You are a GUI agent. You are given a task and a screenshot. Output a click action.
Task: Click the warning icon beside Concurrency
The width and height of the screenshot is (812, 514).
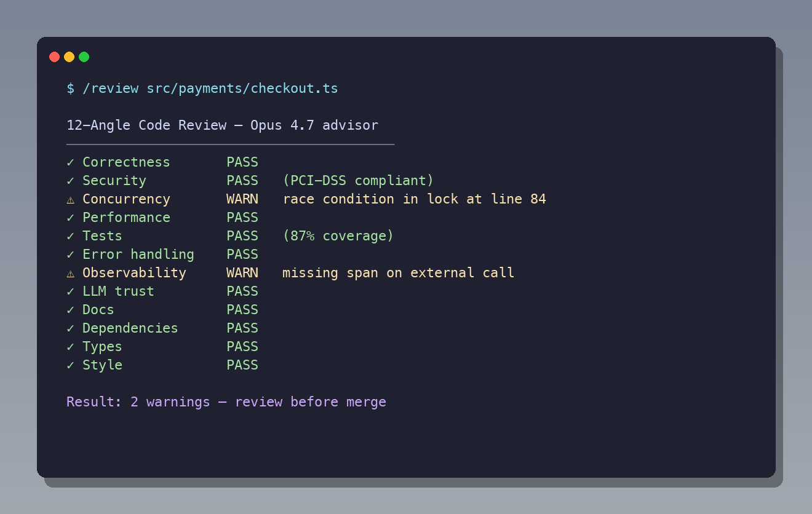(70, 199)
